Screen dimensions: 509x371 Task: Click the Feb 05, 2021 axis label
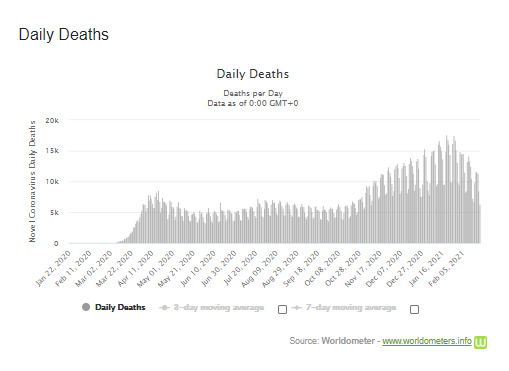[x=446, y=268]
